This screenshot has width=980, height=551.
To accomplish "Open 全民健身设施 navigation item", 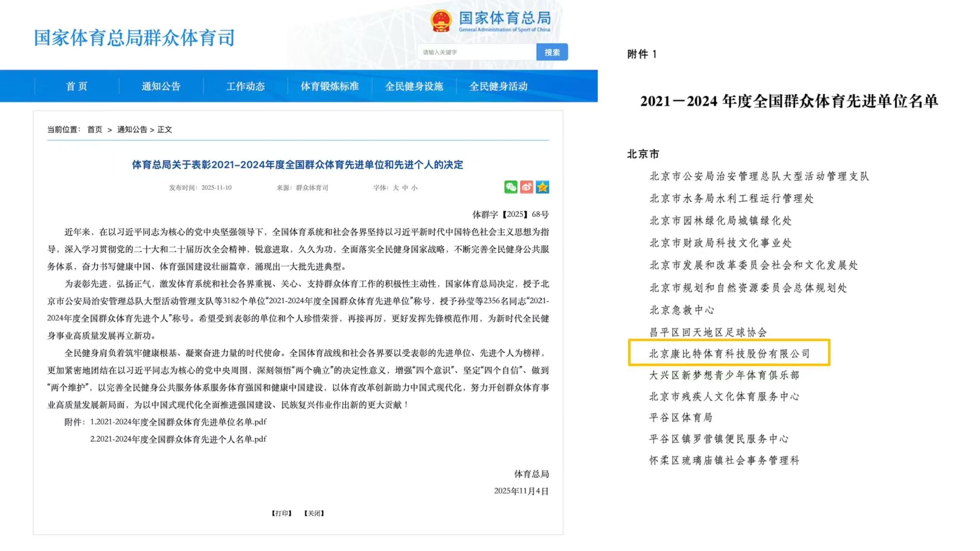I will 414,86.
